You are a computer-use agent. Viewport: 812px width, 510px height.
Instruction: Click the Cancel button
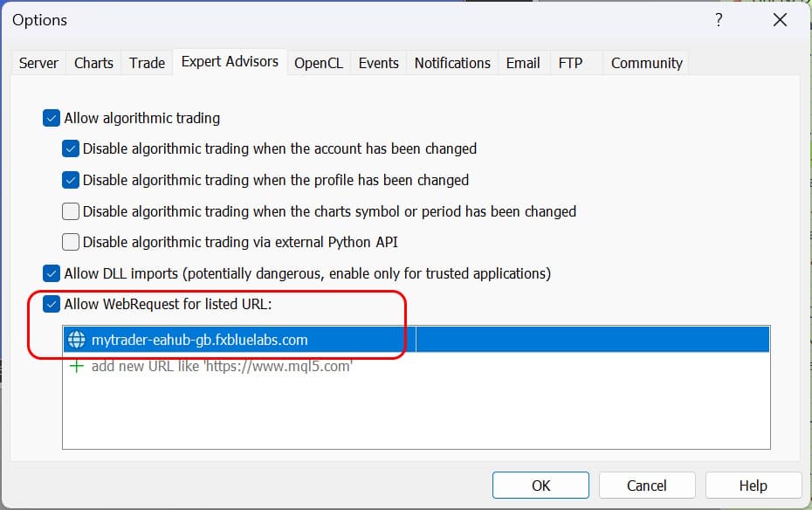tap(646, 486)
